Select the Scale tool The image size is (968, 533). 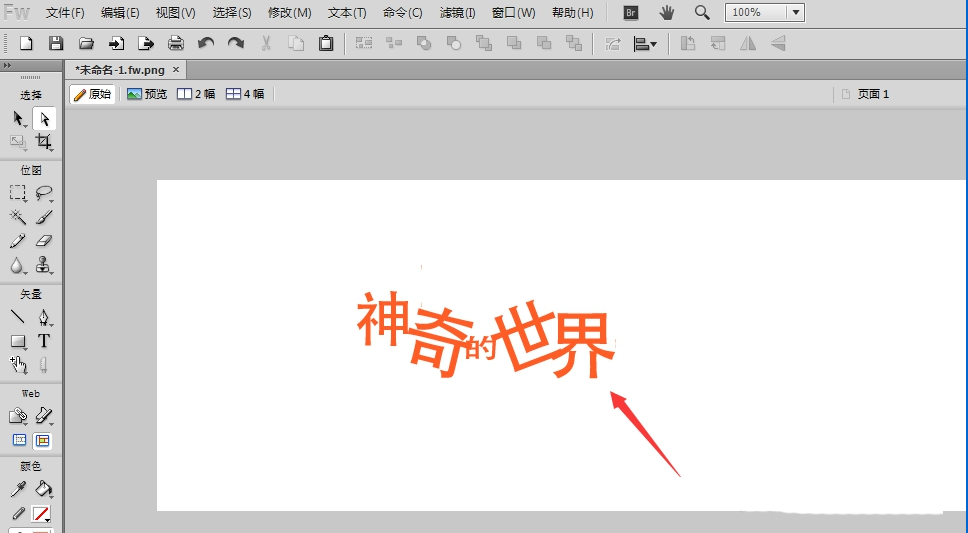(x=18, y=143)
